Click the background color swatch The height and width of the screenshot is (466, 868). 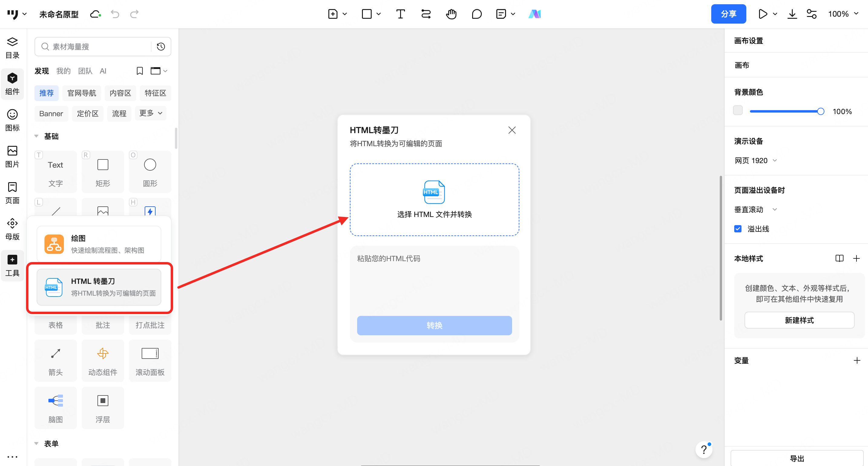pos(738,110)
